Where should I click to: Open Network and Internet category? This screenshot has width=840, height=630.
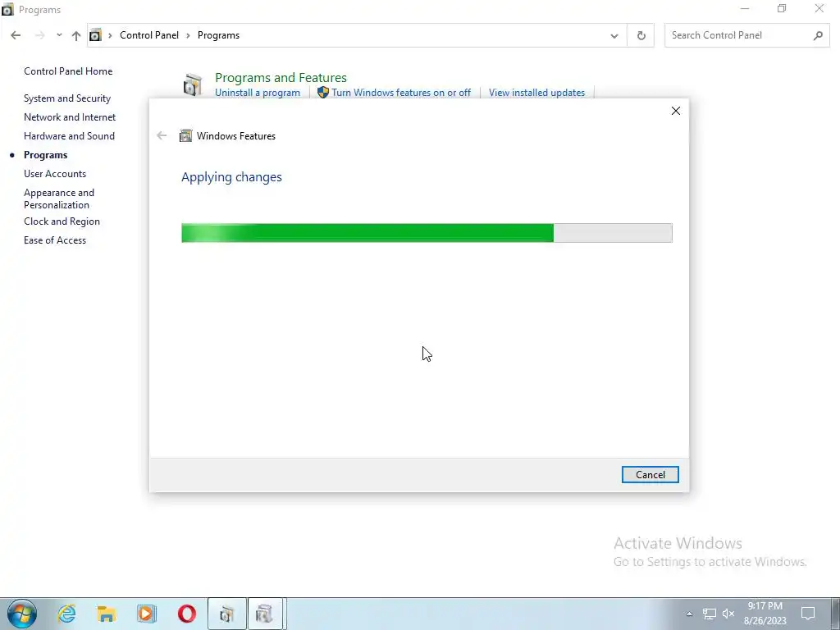pos(70,116)
